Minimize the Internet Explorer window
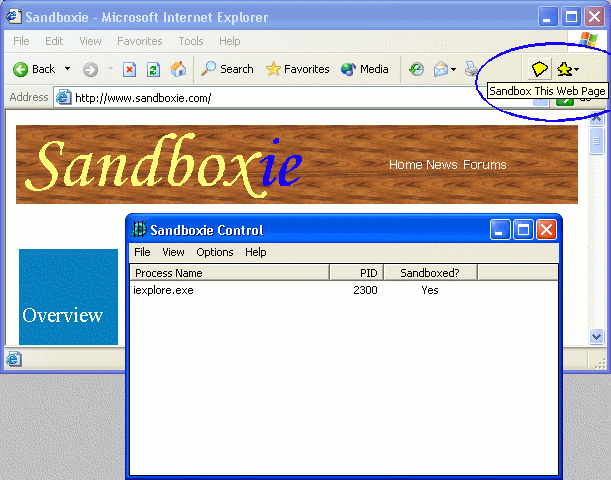 [547, 17]
